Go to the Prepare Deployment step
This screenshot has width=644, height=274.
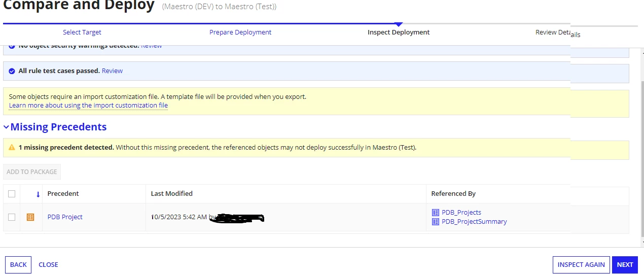(x=240, y=32)
